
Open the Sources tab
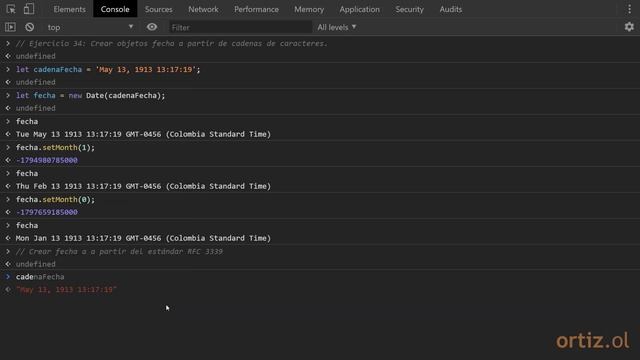coord(158,9)
